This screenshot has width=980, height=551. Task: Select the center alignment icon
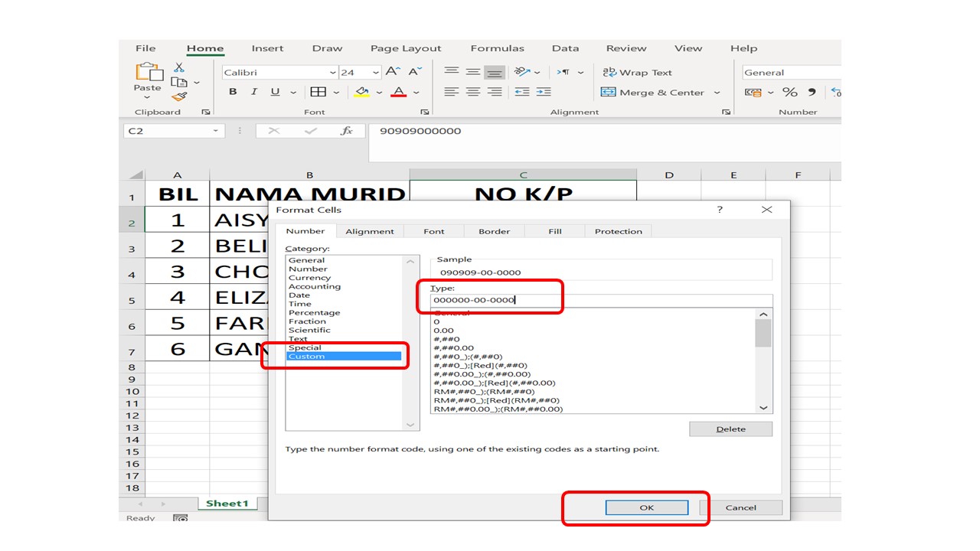pyautogui.click(x=472, y=91)
